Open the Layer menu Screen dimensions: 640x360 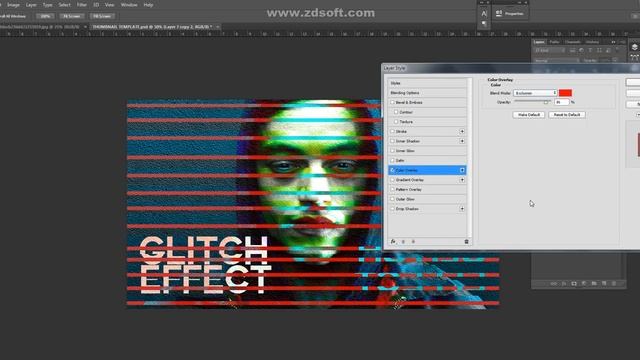click(x=31, y=5)
